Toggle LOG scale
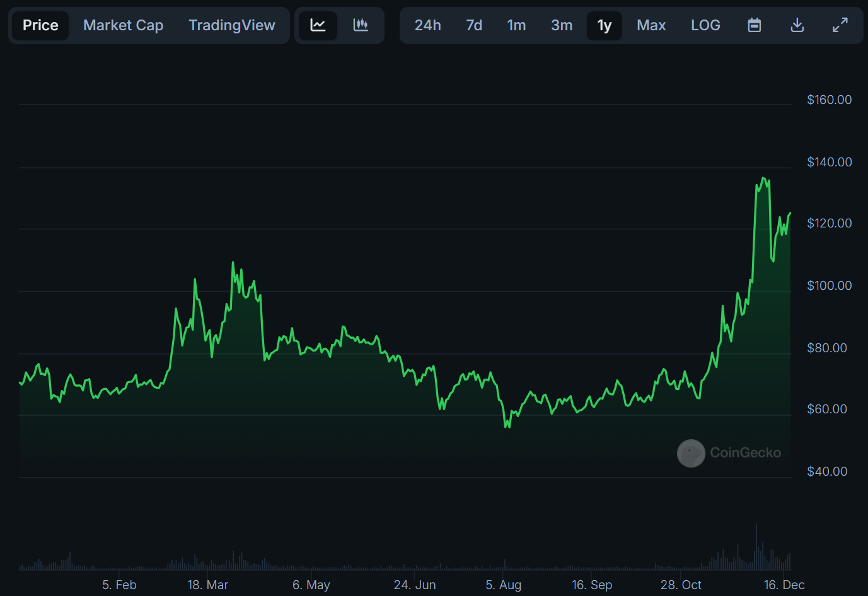868x596 pixels. [705, 25]
